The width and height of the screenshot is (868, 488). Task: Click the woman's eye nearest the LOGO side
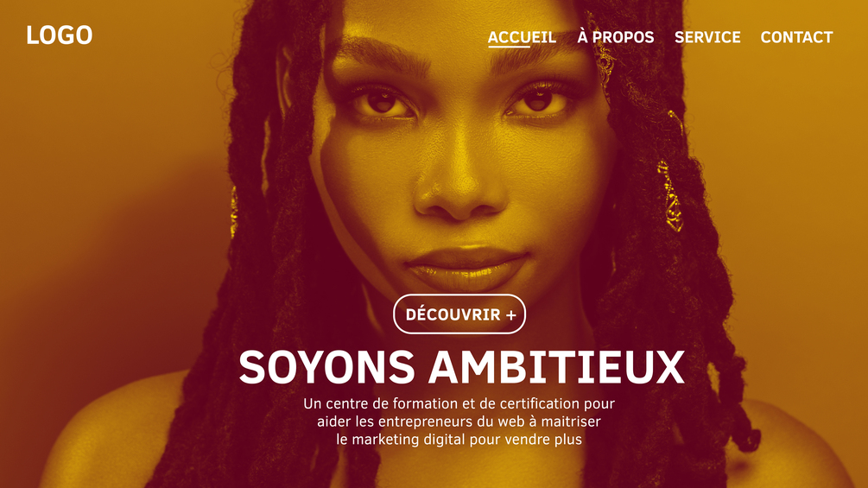click(x=382, y=103)
